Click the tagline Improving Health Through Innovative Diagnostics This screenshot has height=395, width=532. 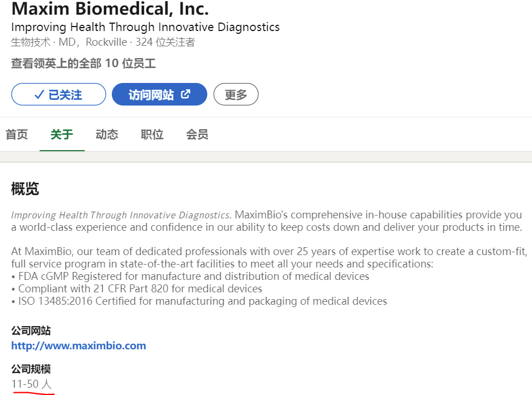[146, 27]
